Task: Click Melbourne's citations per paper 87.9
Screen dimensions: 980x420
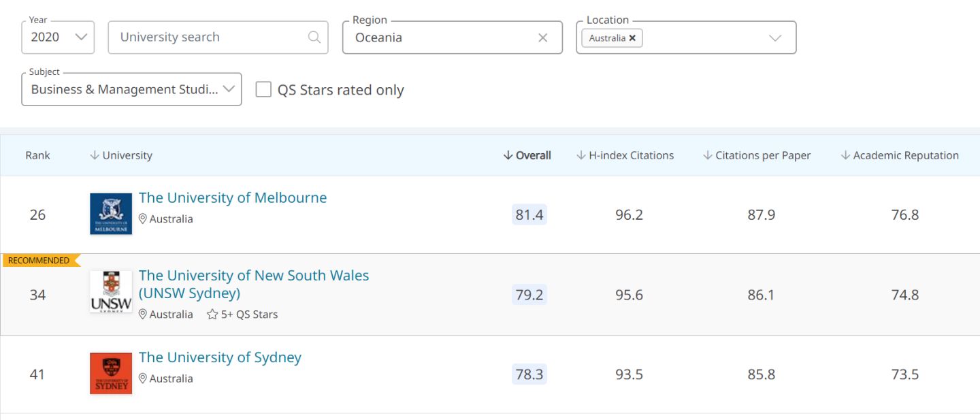Action: click(x=761, y=215)
